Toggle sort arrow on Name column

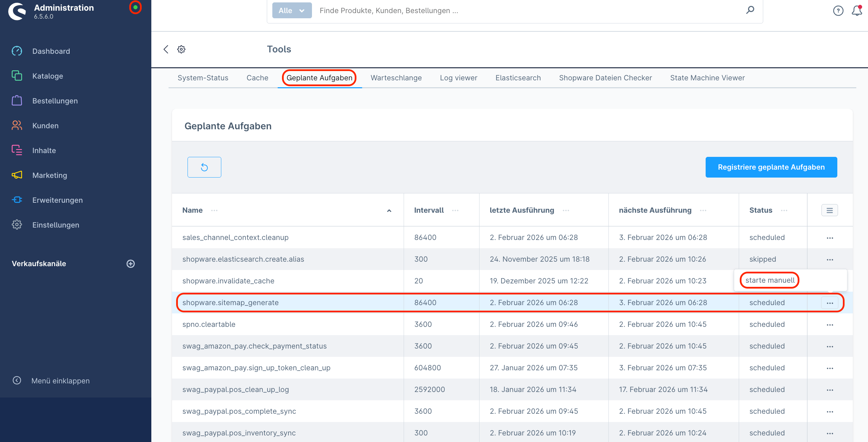389,211
